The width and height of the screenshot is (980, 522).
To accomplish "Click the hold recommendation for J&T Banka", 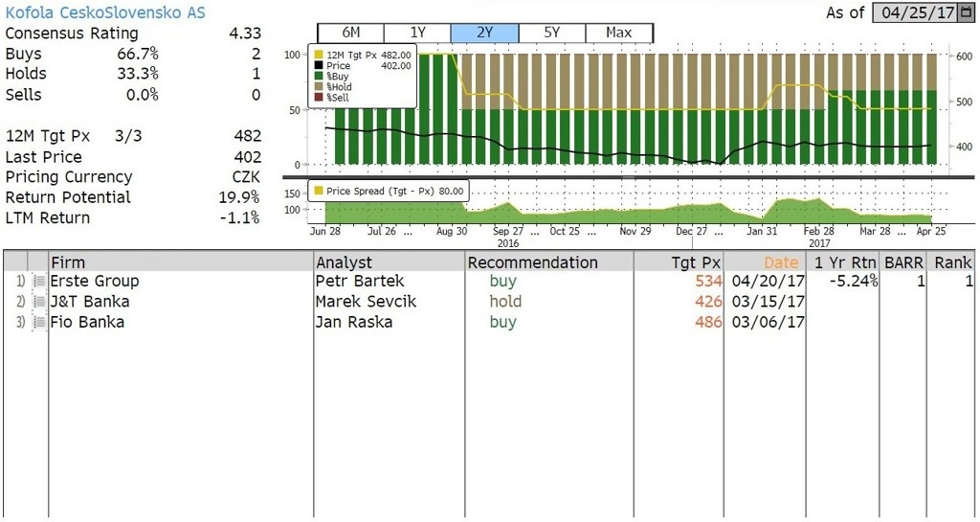I will pos(505,302).
